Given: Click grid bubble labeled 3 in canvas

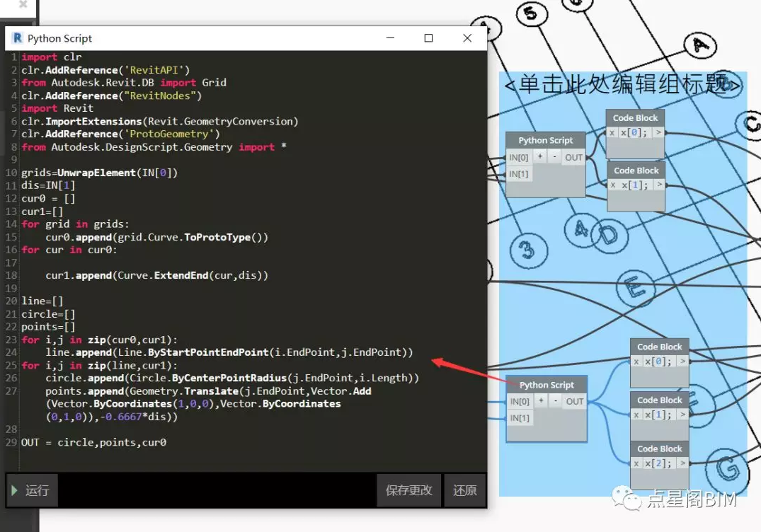Looking at the screenshot, I should [x=529, y=250].
